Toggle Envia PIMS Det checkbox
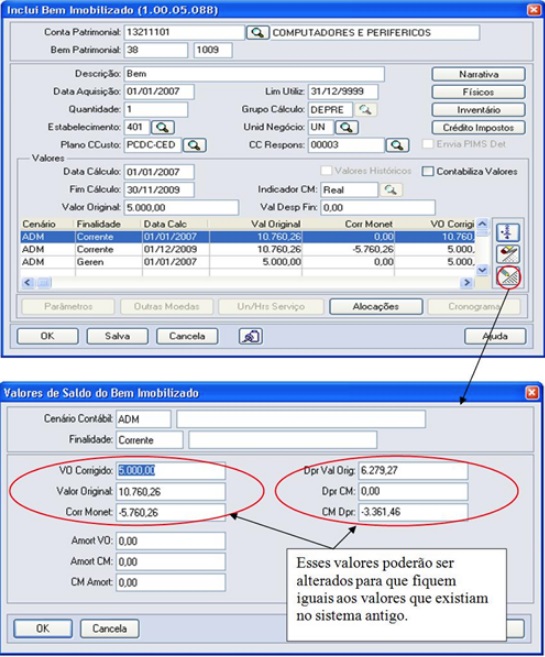 coord(427,144)
